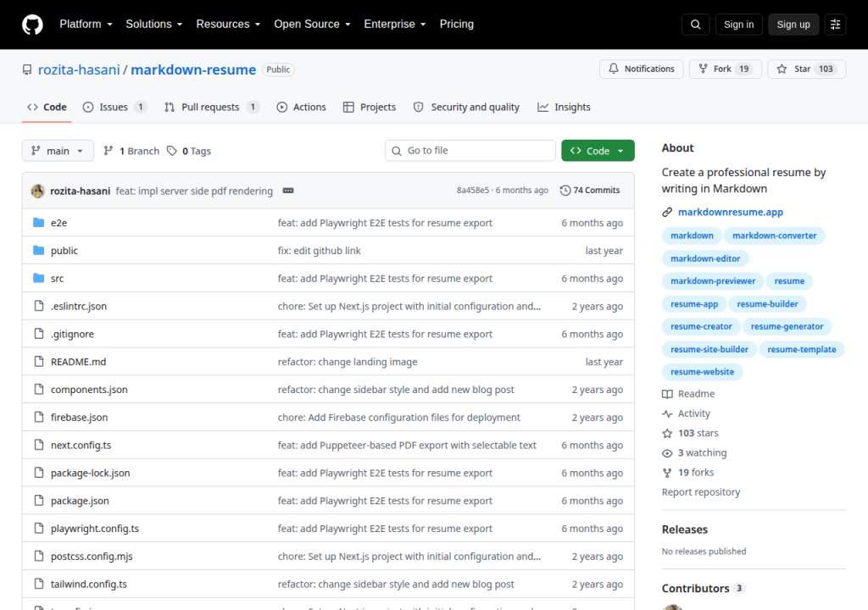This screenshot has height=610, width=868.
Task: Open commit hash 8a458e5
Action: point(473,191)
